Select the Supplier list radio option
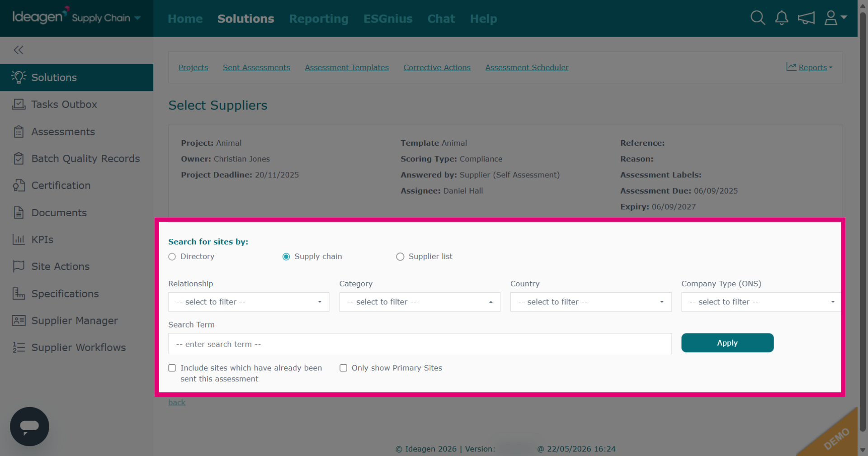The height and width of the screenshot is (456, 868). (x=400, y=257)
